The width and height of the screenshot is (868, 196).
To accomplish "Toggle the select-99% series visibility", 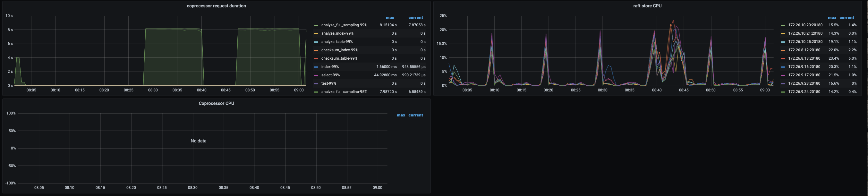I will pyautogui.click(x=330, y=75).
